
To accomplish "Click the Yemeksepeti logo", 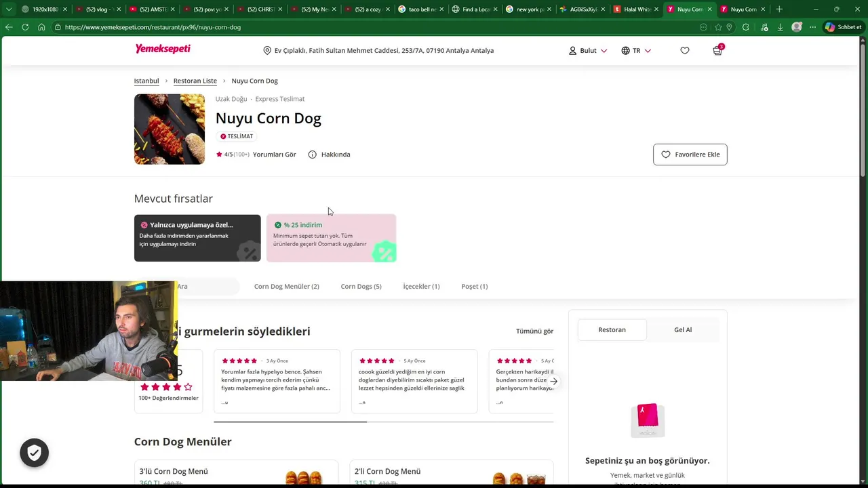I will pyautogui.click(x=163, y=49).
